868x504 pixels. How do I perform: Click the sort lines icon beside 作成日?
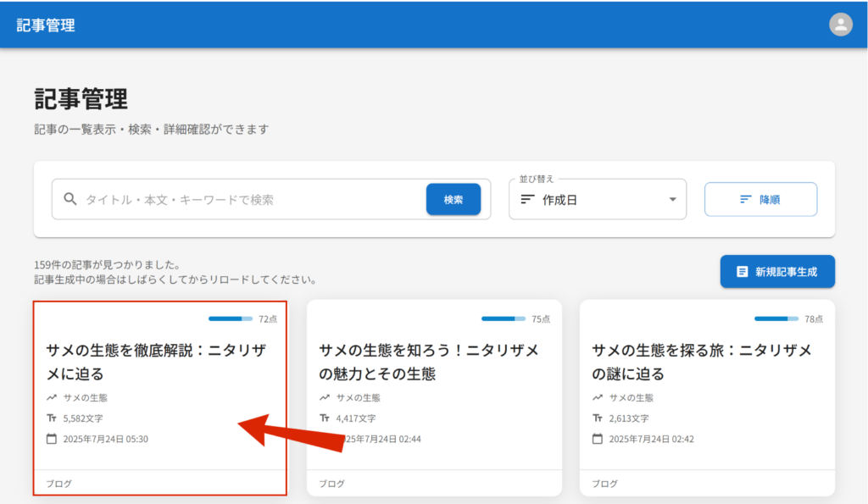527,200
